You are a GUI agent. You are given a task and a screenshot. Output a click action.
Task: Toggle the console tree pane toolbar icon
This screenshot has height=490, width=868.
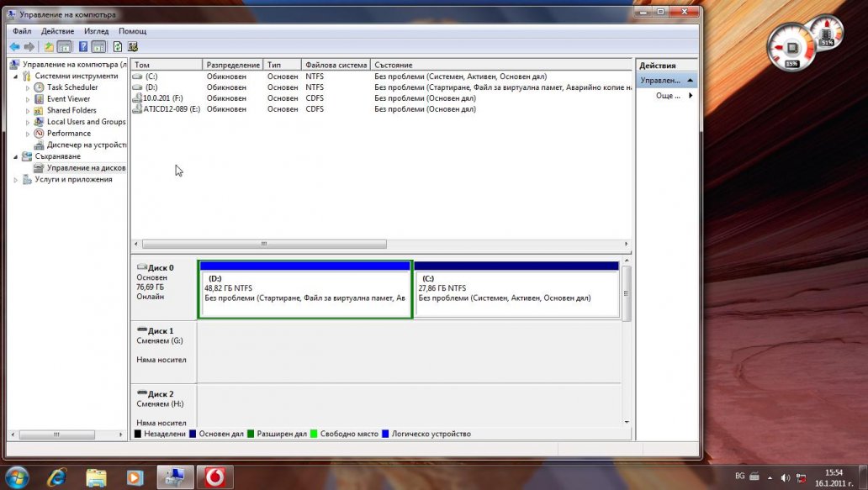pyautogui.click(x=65, y=47)
